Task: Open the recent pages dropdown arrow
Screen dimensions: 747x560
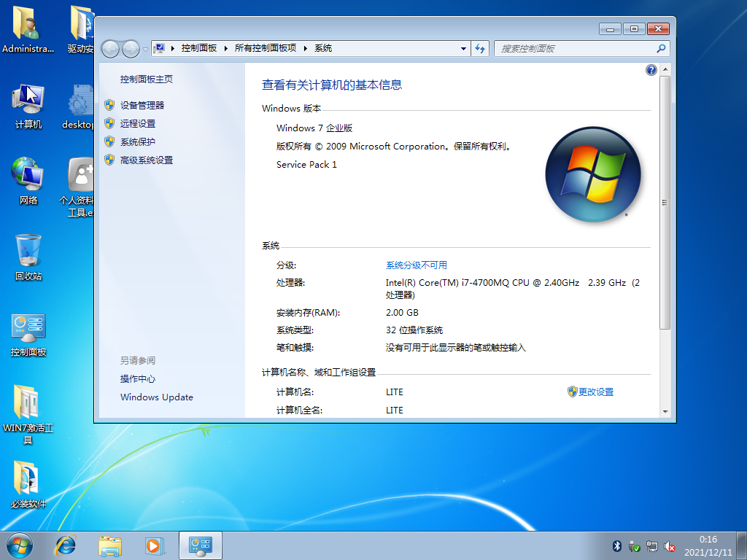Action: 145,49
